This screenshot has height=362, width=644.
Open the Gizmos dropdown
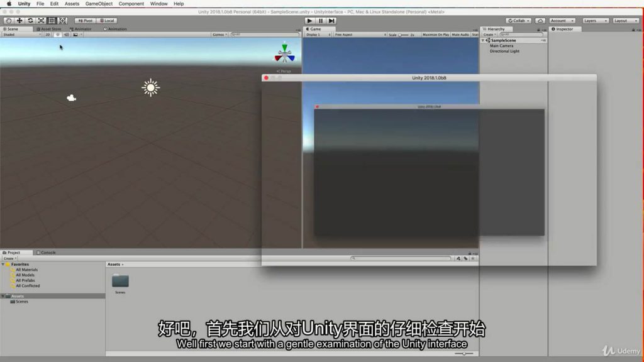pyautogui.click(x=219, y=35)
